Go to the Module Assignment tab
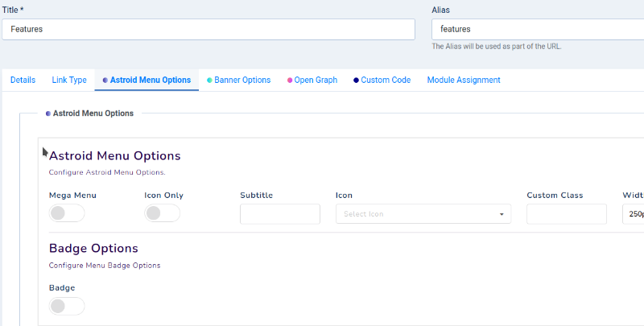The width and height of the screenshot is (644, 326). pos(464,80)
